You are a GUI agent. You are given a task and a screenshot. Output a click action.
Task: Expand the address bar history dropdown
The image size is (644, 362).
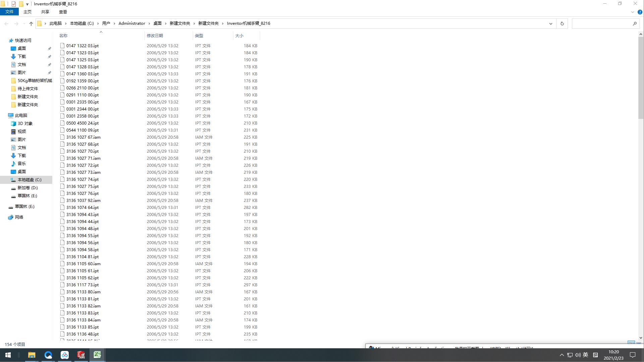[x=550, y=23]
